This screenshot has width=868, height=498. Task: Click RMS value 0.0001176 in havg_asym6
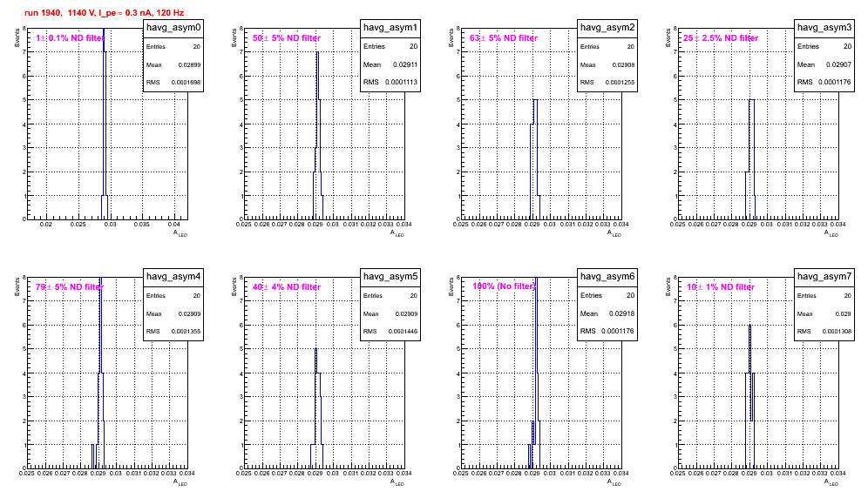618,332
